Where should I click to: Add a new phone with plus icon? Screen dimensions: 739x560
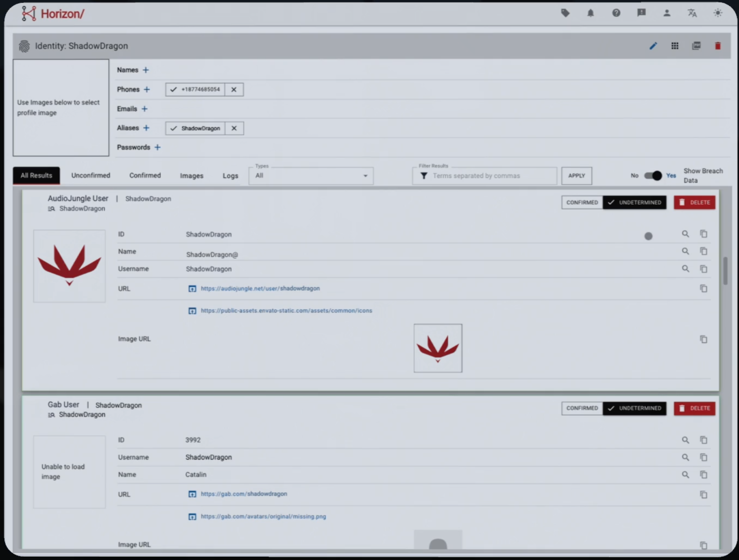(147, 90)
